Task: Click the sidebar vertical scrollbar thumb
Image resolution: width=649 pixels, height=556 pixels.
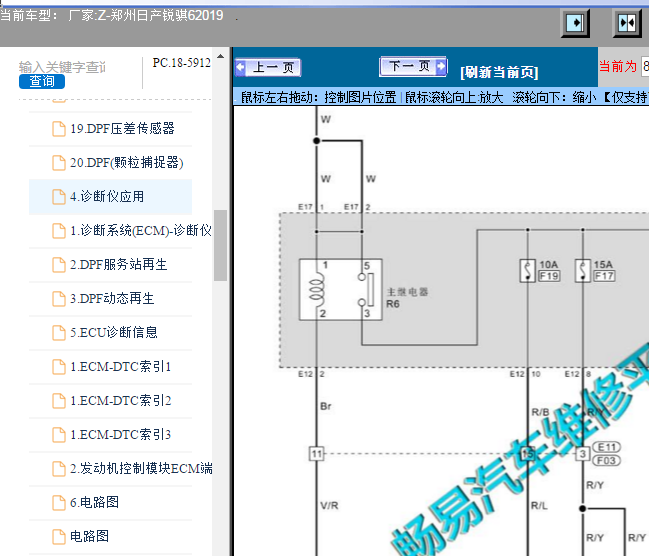Action: [x=220, y=246]
